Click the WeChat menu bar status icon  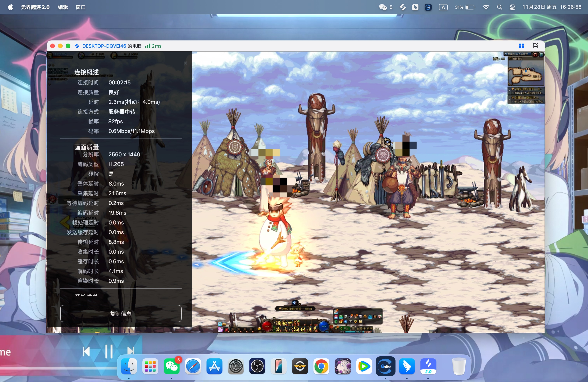383,7
